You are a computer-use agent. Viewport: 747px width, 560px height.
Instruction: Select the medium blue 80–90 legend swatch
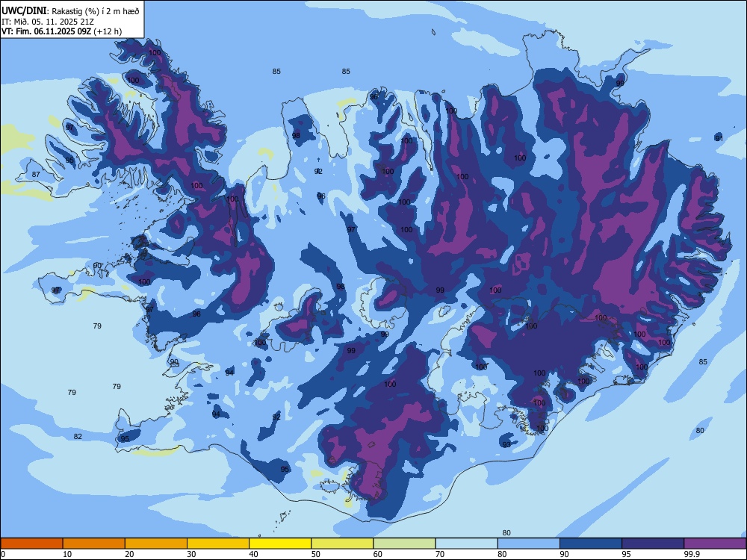[x=528, y=544]
